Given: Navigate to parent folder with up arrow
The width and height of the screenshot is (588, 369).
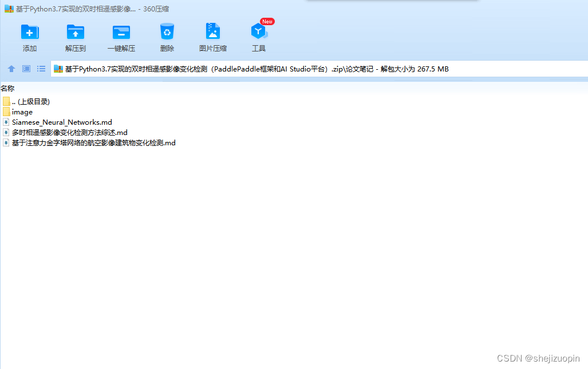Looking at the screenshot, I should coord(11,69).
